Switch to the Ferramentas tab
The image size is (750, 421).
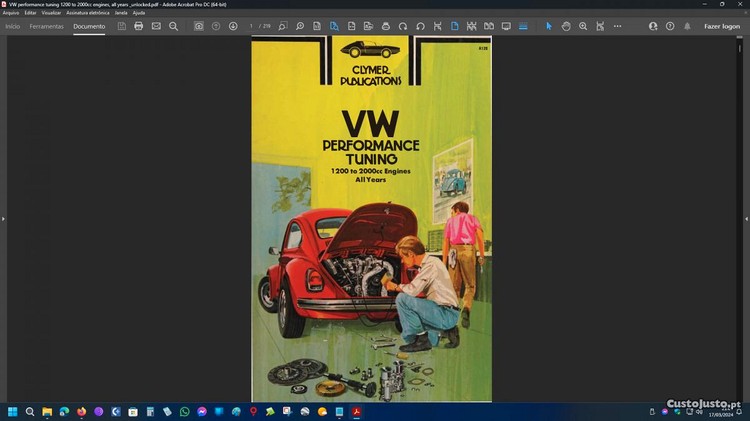[46, 26]
